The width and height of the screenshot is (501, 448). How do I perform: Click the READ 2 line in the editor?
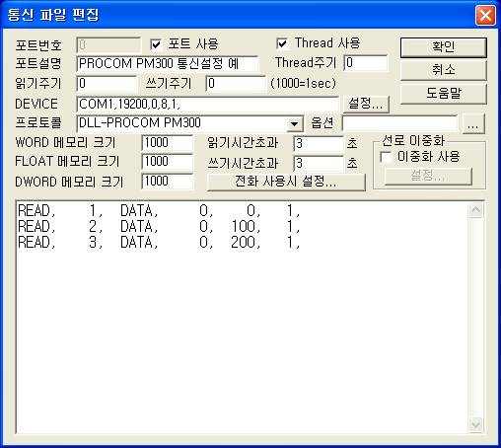pos(159,227)
